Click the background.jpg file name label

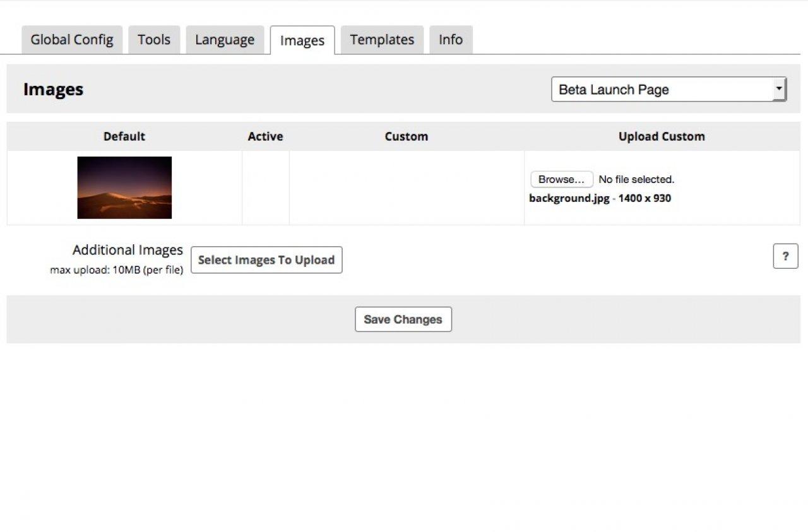point(569,198)
